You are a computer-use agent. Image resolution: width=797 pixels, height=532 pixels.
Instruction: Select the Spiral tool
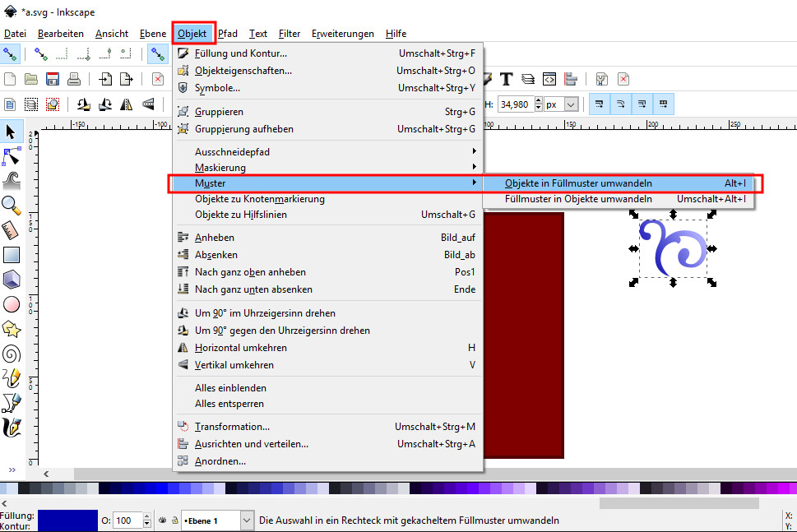[x=11, y=354]
